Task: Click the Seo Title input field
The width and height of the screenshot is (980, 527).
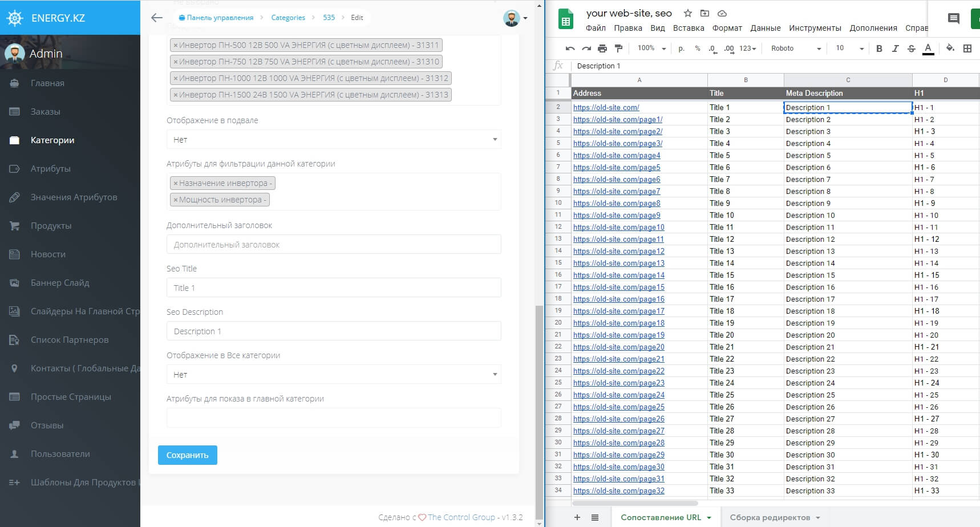Action: 334,287
